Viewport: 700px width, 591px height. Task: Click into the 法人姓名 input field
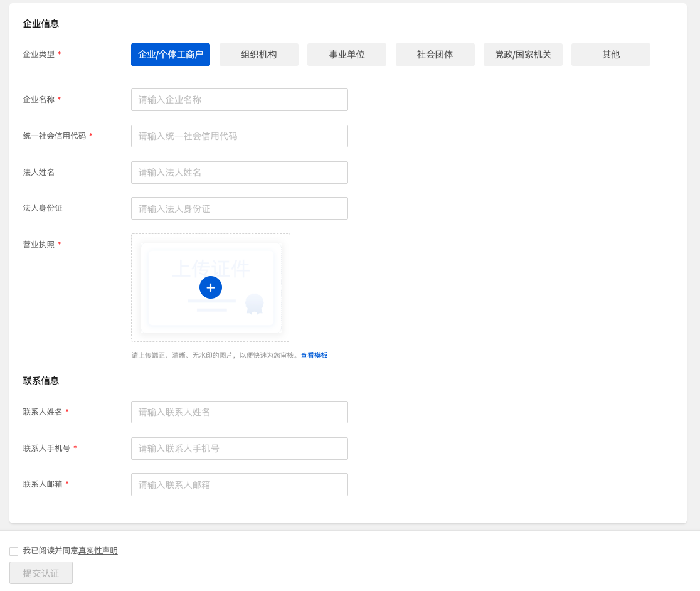[239, 173]
